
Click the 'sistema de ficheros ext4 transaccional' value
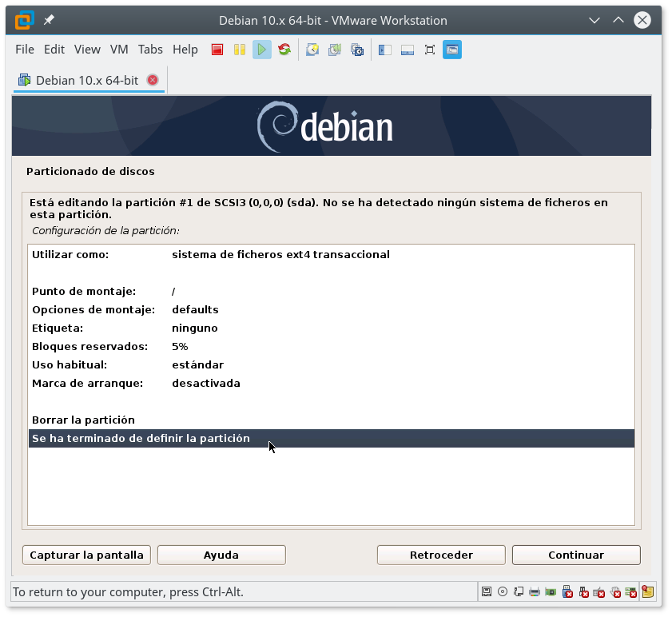pos(280,255)
